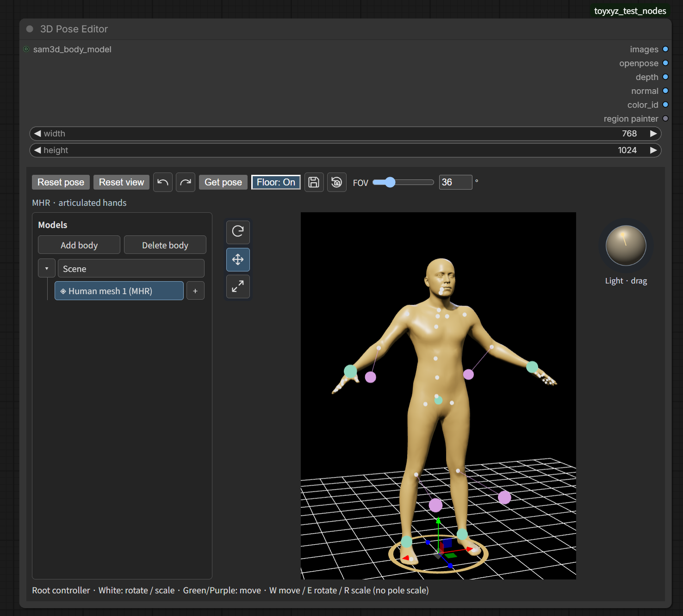Select the scale gizmo tool
The image size is (683, 616).
(238, 287)
